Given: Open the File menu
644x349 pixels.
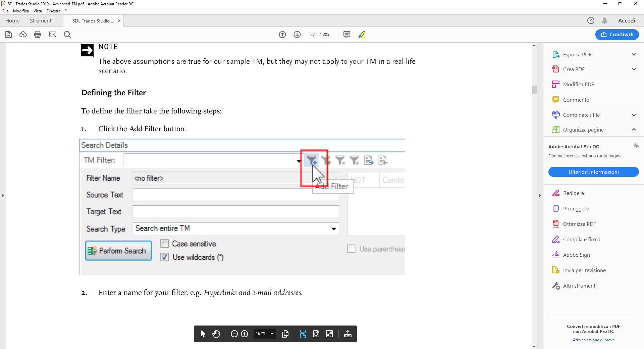Looking at the screenshot, I should click(5, 11).
